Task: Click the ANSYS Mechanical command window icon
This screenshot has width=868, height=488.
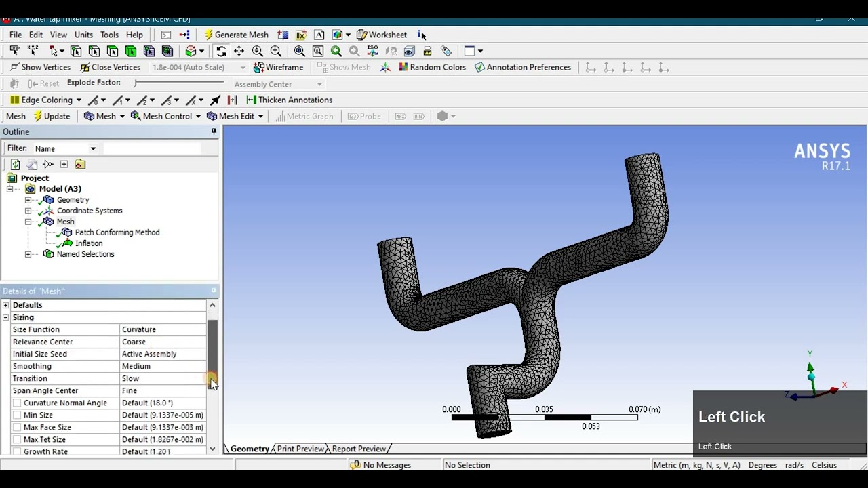Action: (x=166, y=35)
